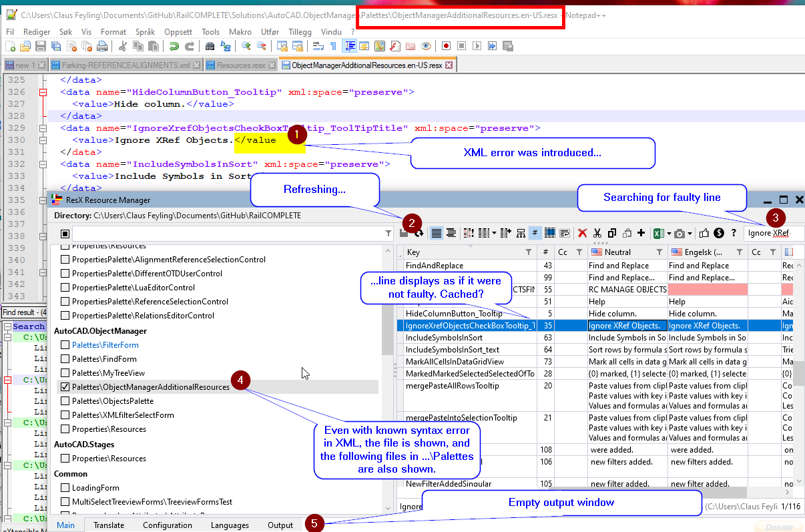Delete the selected resource entry
The width and height of the screenshot is (805, 532).
[581, 232]
